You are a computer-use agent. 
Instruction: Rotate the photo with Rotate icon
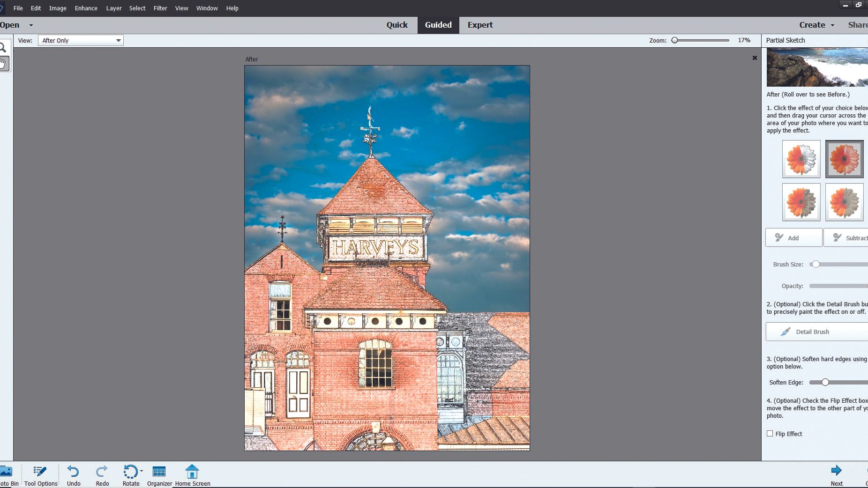pyautogui.click(x=130, y=471)
